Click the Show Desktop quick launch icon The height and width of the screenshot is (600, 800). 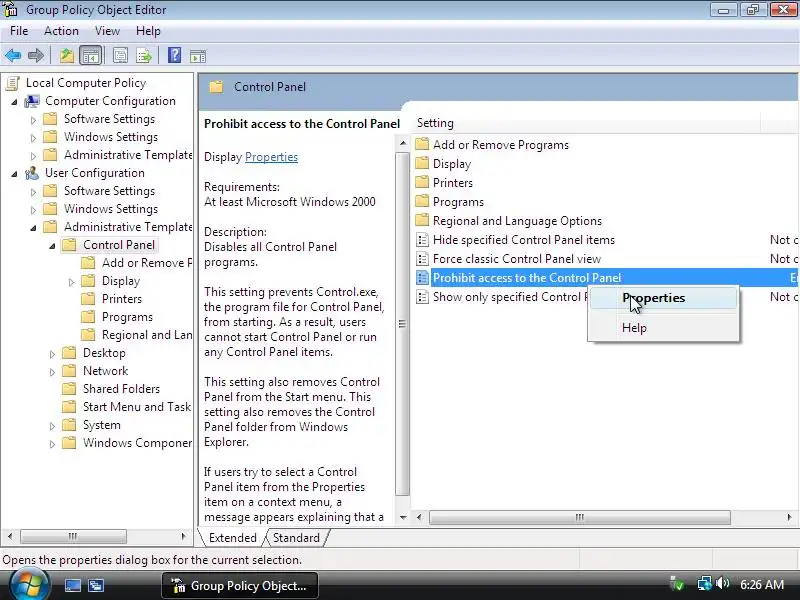pyautogui.click(x=72, y=585)
